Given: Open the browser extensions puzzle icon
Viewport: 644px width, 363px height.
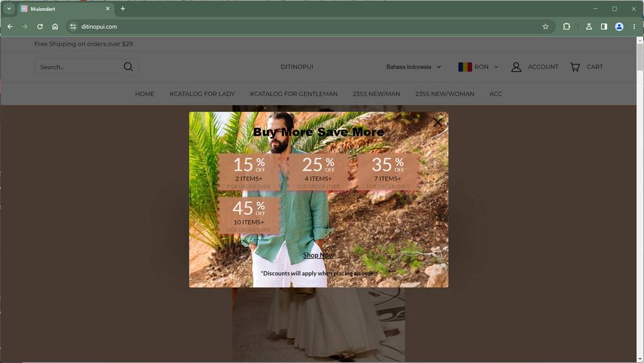Looking at the screenshot, I should (567, 26).
